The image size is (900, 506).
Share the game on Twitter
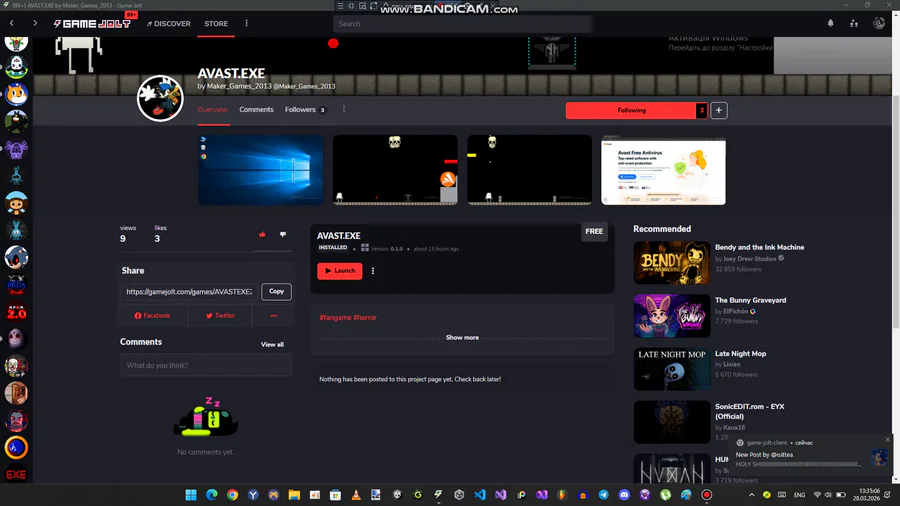[220, 316]
